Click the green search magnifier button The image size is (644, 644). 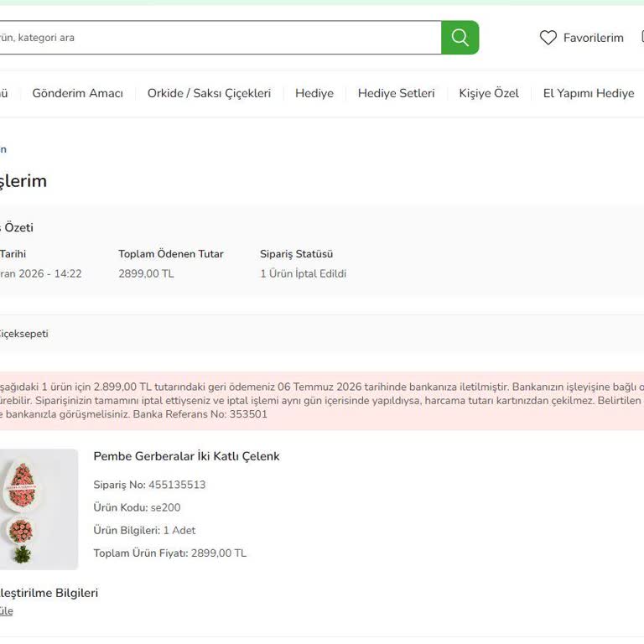(460, 38)
